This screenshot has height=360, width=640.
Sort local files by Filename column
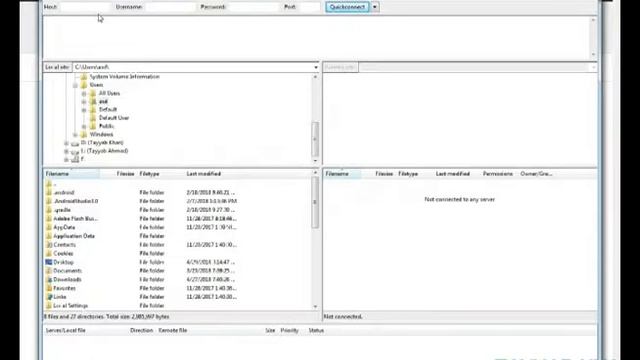point(71,174)
